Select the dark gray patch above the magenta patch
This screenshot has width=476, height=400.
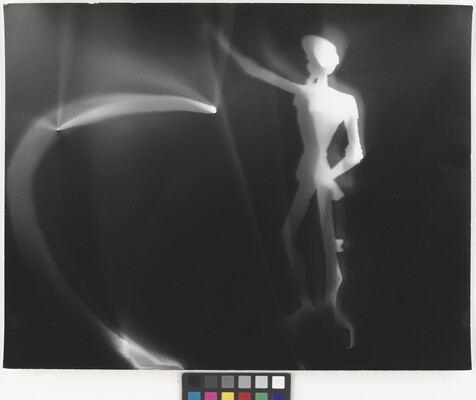click(x=211, y=382)
